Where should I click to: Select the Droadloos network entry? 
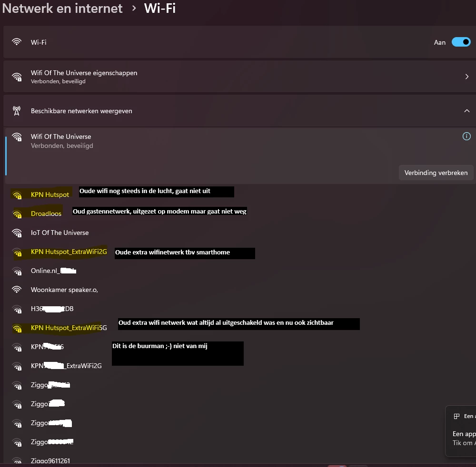46,214
